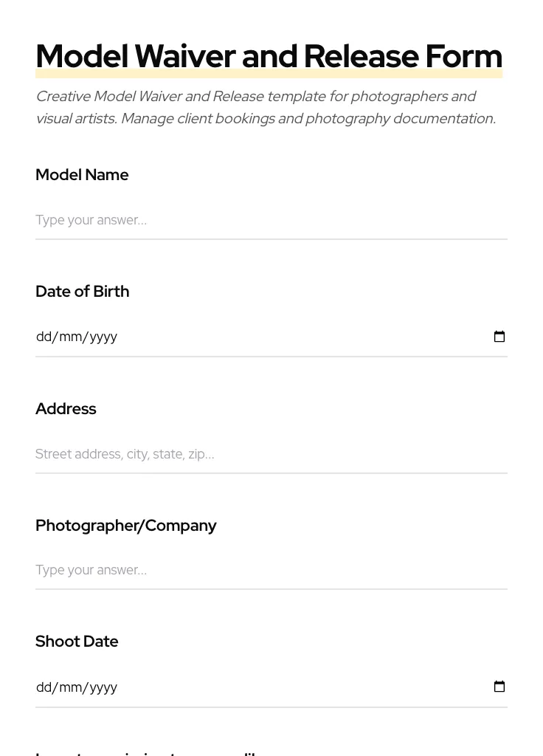Image resolution: width=543 pixels, height=756 pixels.
Task: Click the empty middle of the Shoot Date field
Action: [295, 687]
